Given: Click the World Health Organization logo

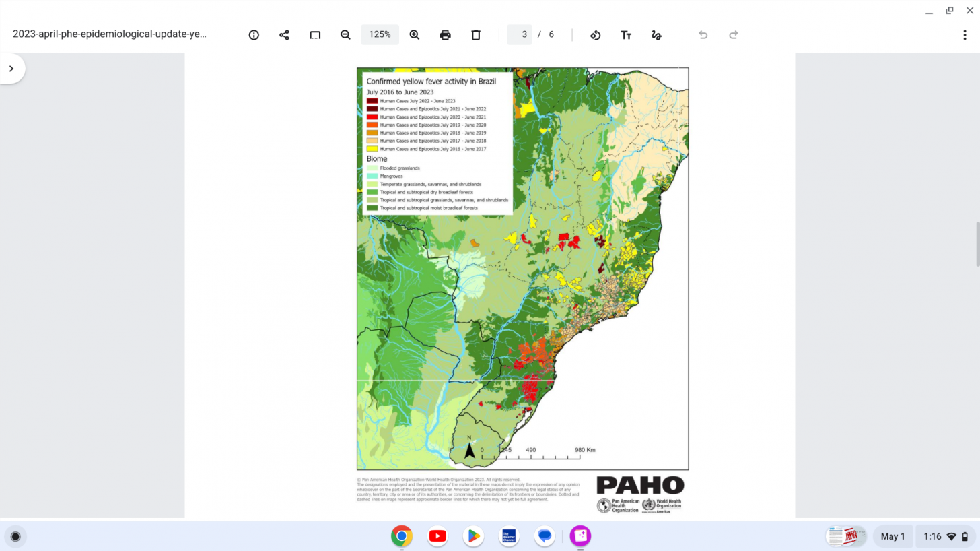Looking at the screenshot, I should tap(662, 506).
